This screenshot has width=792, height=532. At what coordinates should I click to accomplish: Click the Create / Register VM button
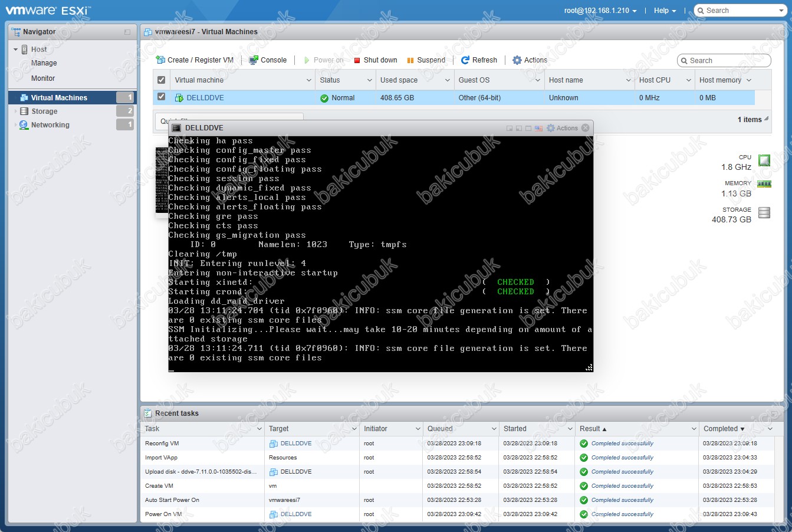coord(195,60)
